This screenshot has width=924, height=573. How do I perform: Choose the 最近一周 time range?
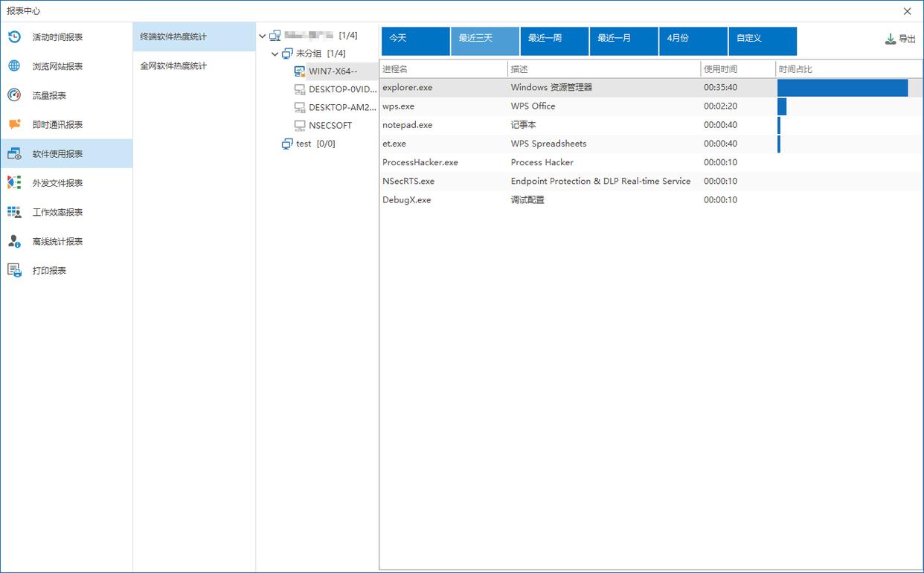[554, 41]
